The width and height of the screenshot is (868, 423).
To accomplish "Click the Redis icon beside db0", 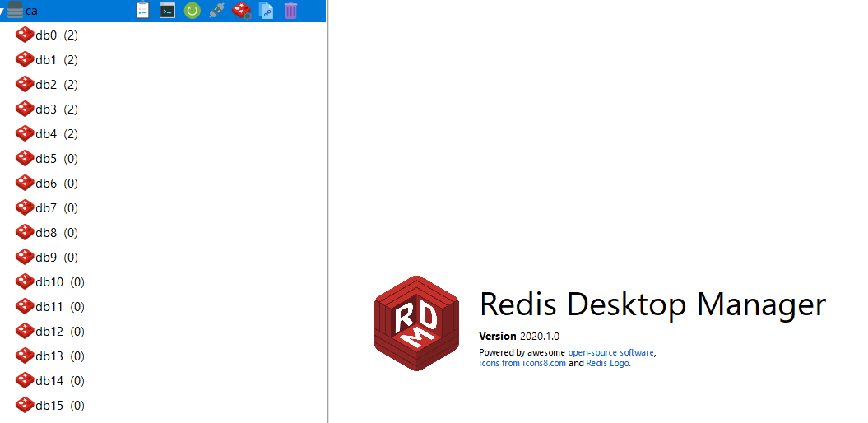I will pos(25,35).
